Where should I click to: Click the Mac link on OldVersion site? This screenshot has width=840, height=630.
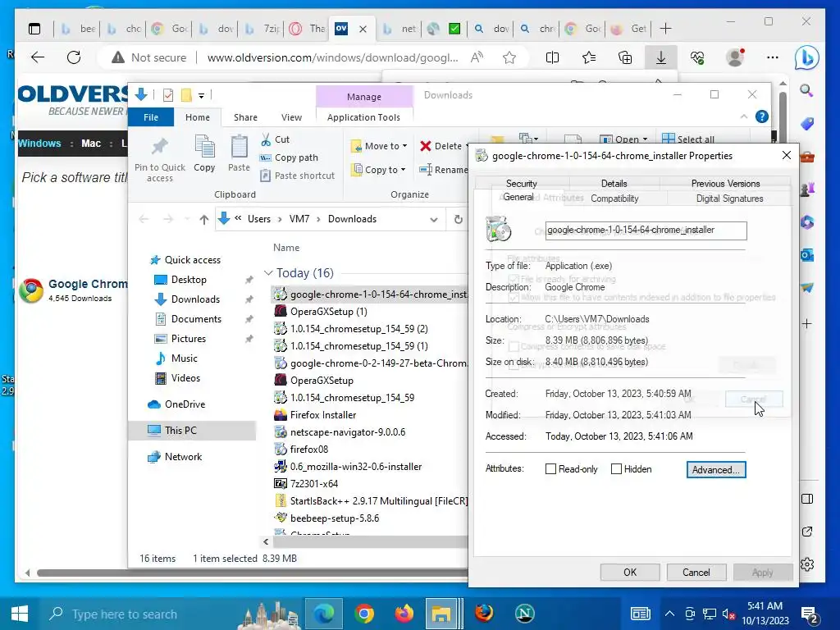coord(91,143)
